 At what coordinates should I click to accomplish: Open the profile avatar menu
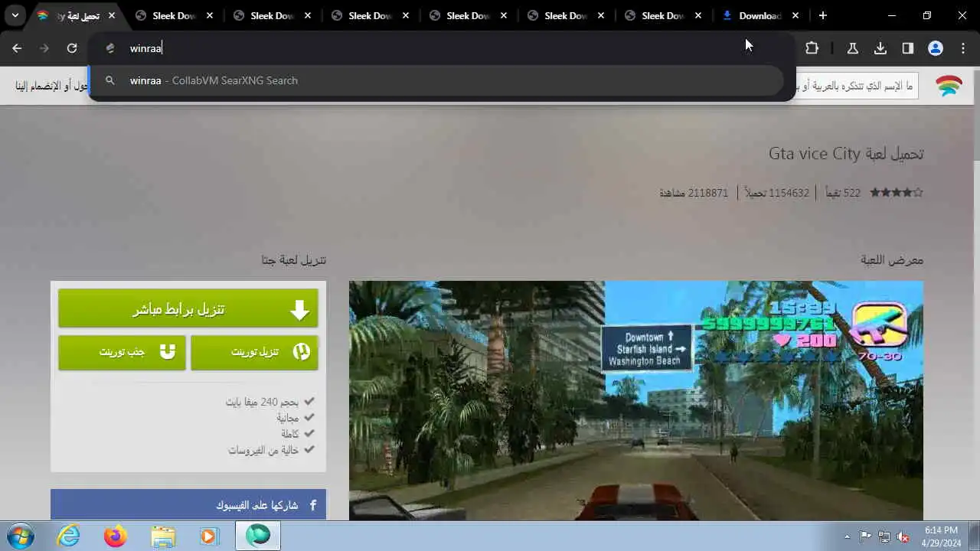(936, 48)
